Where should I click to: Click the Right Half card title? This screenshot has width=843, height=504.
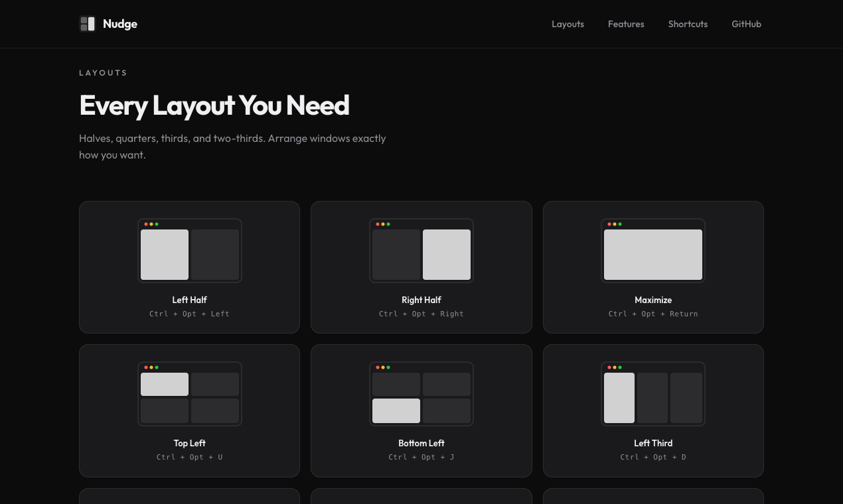tap(421, 300)
